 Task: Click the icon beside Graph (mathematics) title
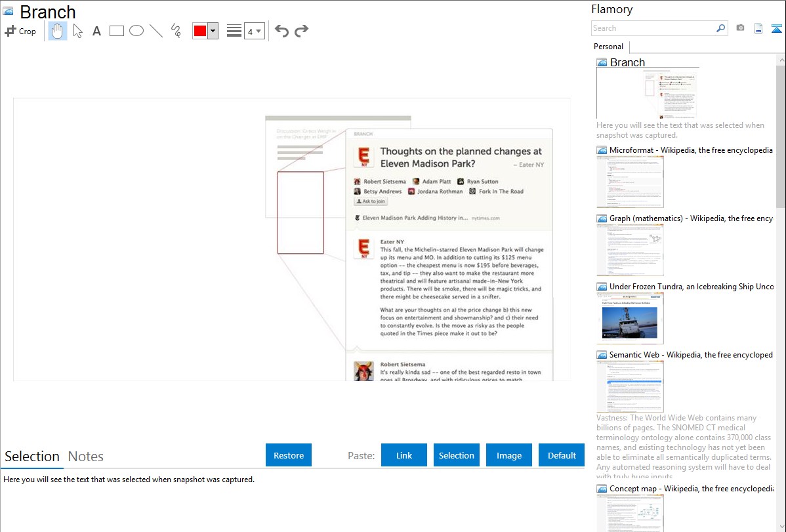click(602, 218)
